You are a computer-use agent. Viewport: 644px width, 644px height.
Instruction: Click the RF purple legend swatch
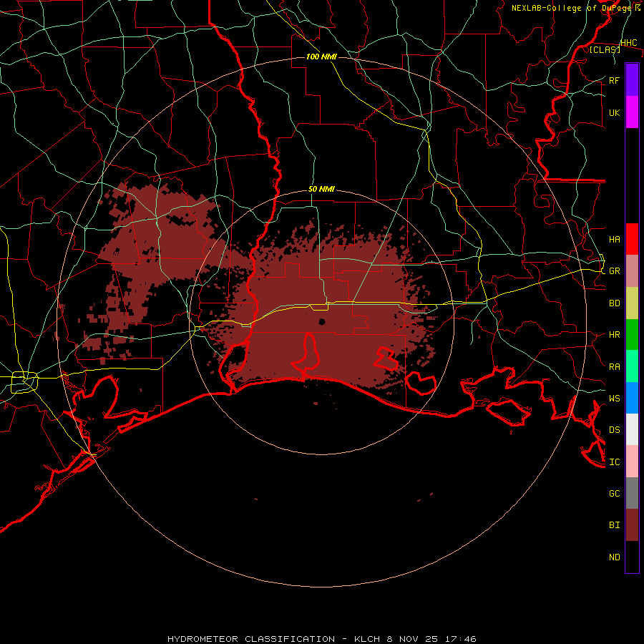click(632, 80)
